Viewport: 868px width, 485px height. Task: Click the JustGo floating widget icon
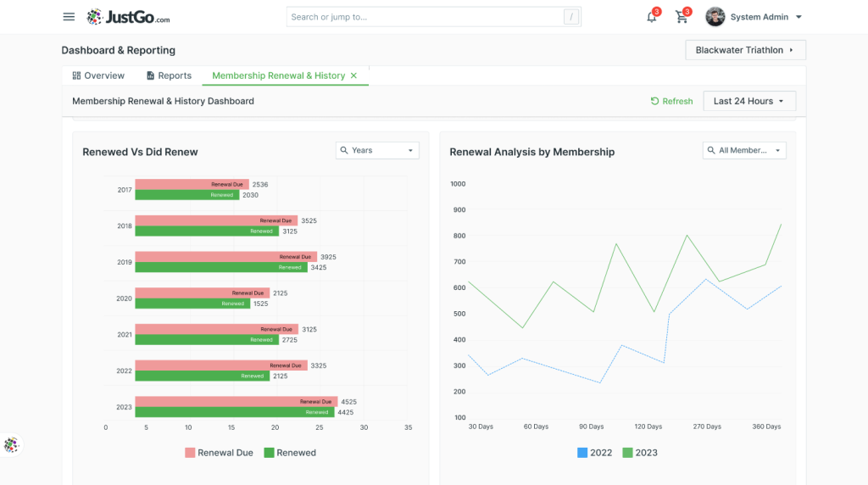pos(12,444)
